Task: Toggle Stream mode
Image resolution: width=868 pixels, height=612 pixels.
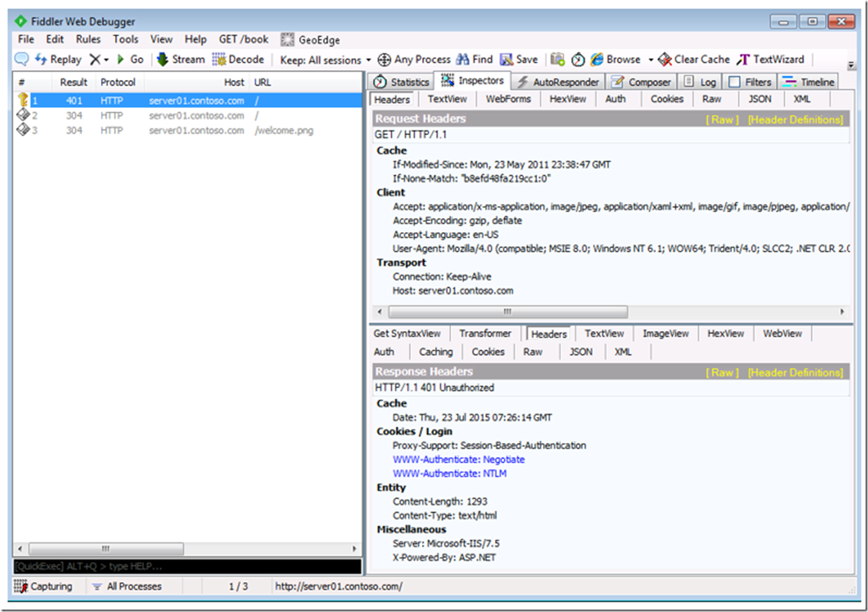Action: point(181,59)
